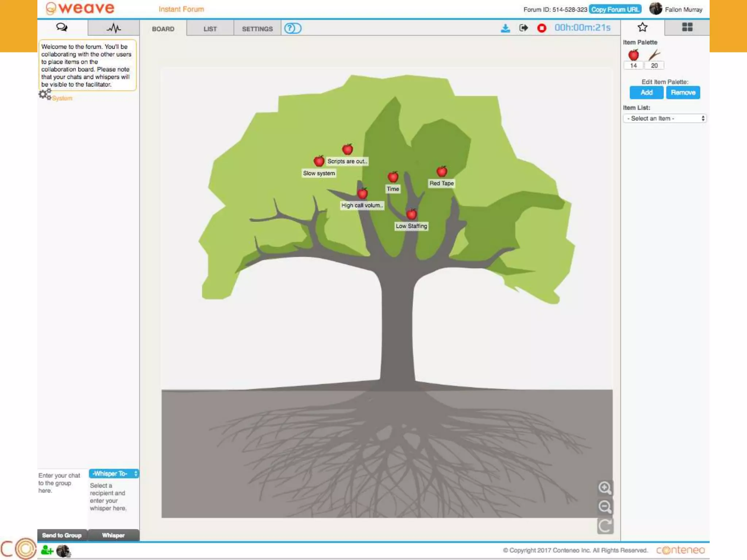Image resolution: width=747 pixels, height=560 pixels.
Task: Click the download board icon
Action: coord(505,28)
